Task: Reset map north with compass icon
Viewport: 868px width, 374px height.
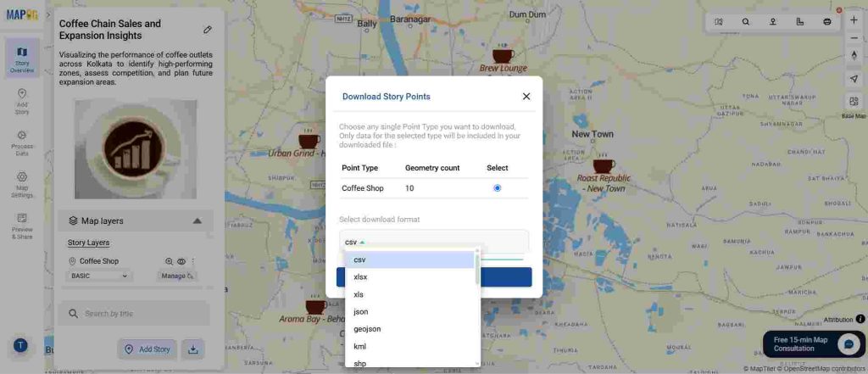Action: [854, 55]
